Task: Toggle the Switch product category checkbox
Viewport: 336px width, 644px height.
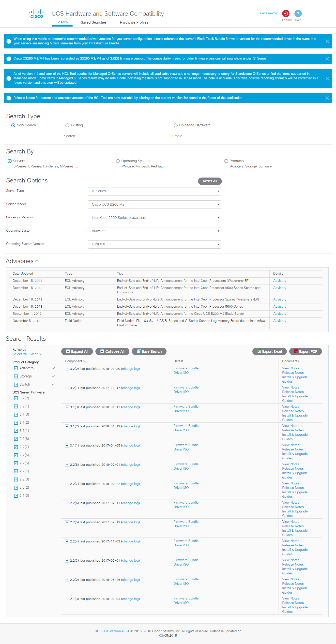Action: [16, 385]
